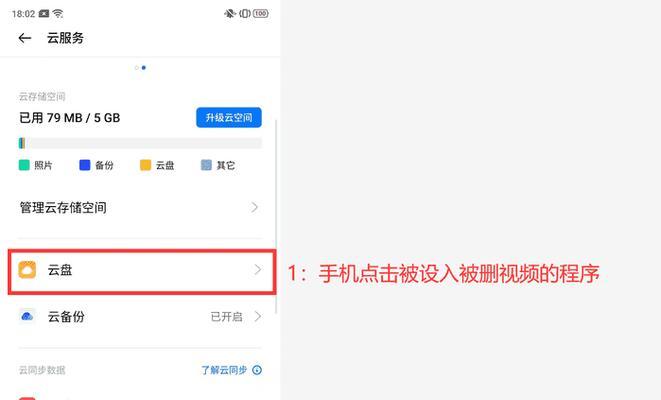
Task: Tap the back arrow next to 云服务
Action: pyautogui.click(x=25, y=38)
